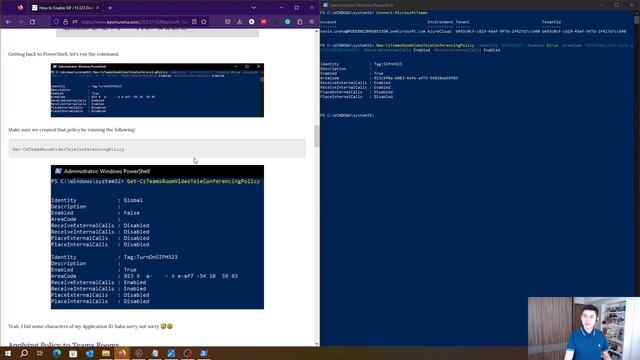Click the Connect-MicrosoftTeams command in PowerShell

tap(402, 13)
